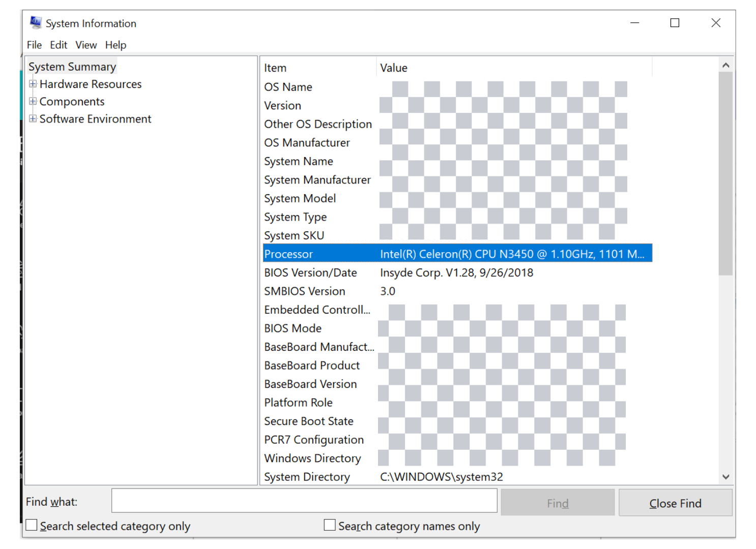
Task: Enable Search selected category only checkbox
Action: coord(32,525)
